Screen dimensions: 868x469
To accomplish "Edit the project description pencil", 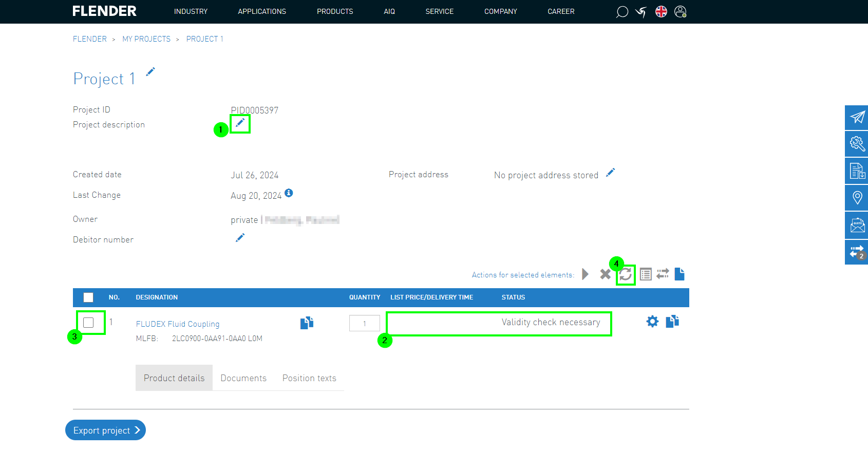I will [240, 123].
